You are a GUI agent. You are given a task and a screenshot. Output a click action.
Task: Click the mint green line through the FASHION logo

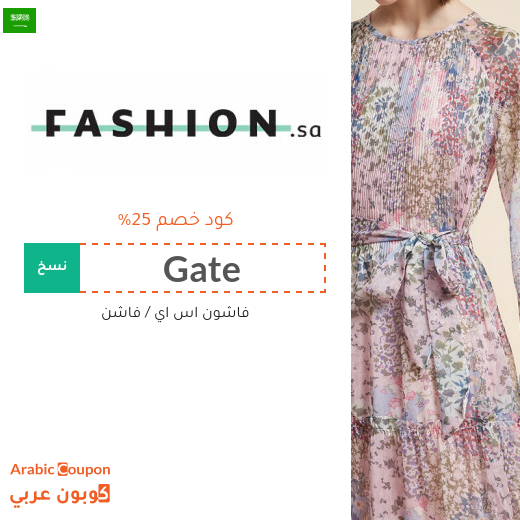click(x=161, y=128)
